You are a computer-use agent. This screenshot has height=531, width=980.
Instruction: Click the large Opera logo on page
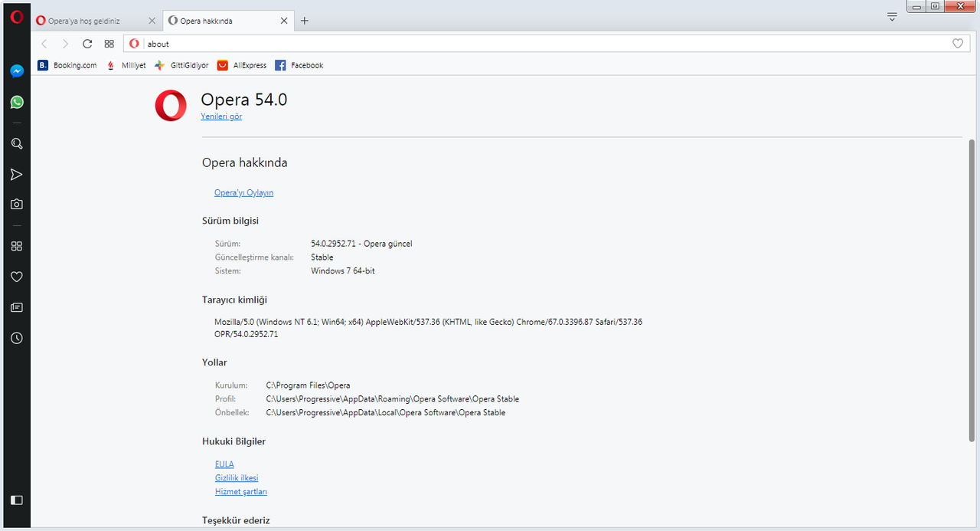(170, 106)
